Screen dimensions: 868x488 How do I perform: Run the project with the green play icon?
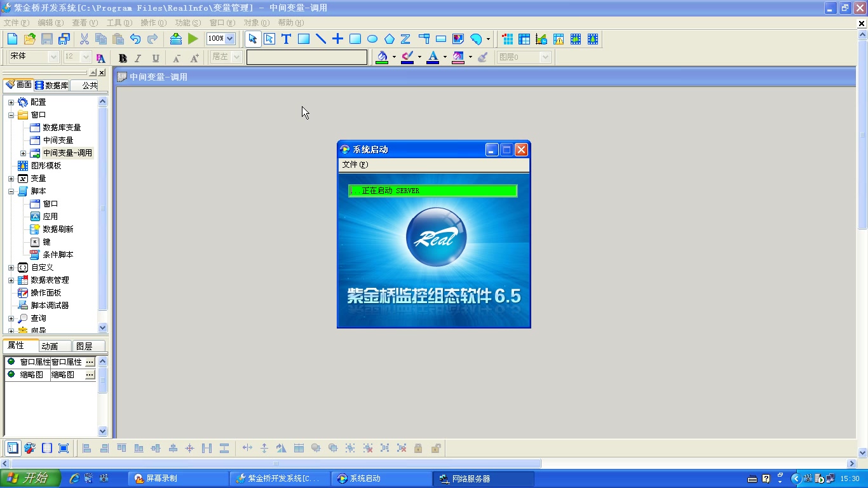pos(193,39)
